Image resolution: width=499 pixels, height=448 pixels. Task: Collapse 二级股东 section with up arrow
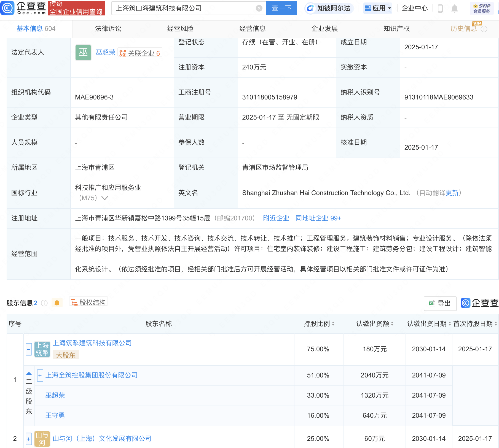pos(29,374)
